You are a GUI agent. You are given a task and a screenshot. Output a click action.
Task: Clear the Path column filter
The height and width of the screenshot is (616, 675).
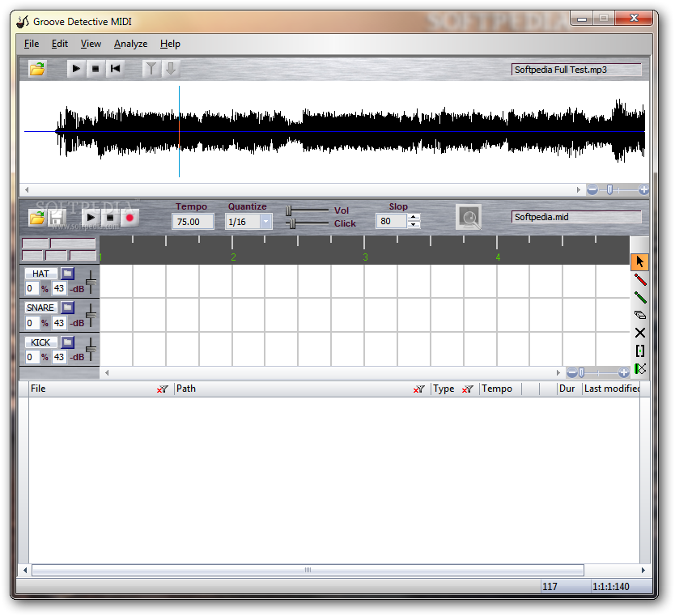pos(419,389)
